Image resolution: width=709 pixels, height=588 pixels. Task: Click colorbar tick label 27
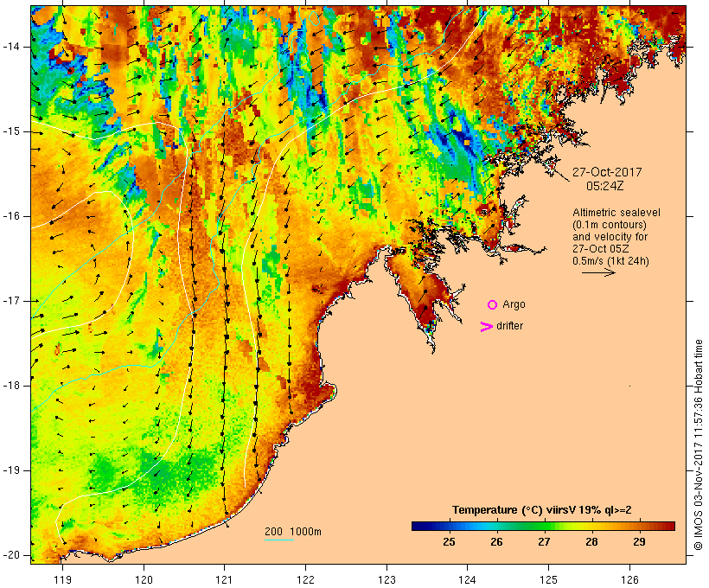[x=544, y=542]
